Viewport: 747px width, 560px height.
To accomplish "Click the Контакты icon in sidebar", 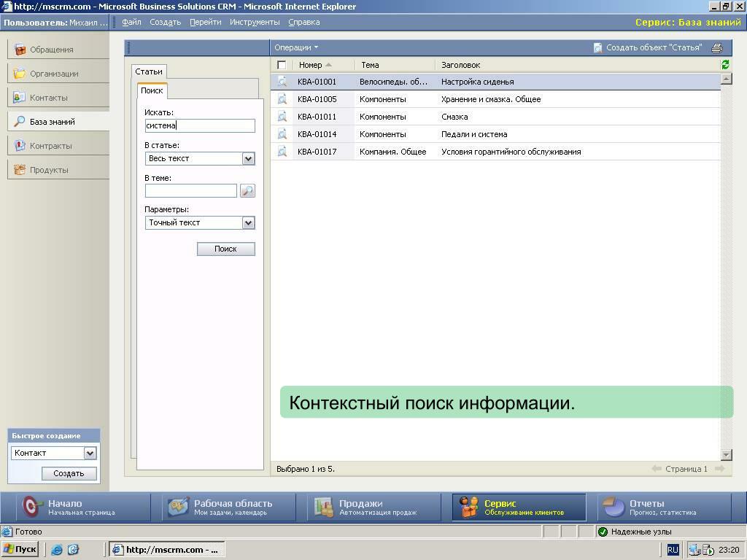I will coord(20,98).
